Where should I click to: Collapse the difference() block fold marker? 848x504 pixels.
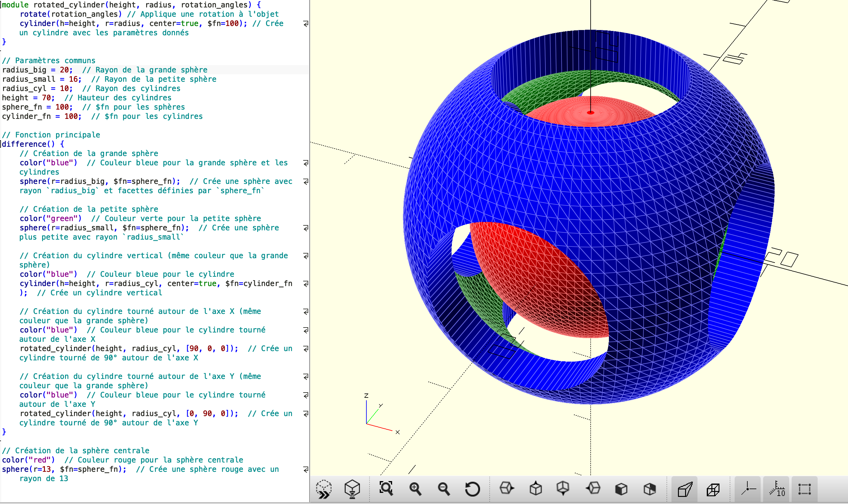click(1, 144)
